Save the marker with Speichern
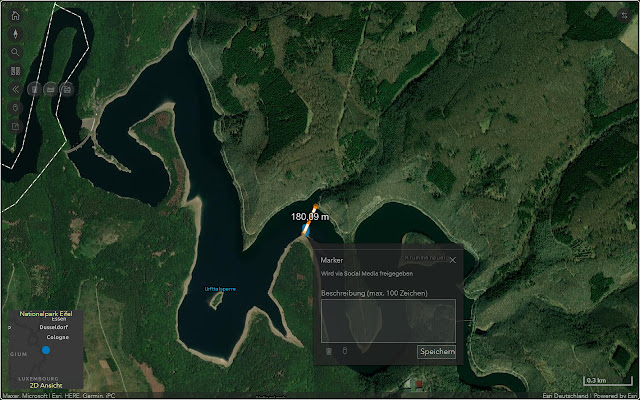The width and height of the screenshot is (640, 400). (x=436, y=351)
